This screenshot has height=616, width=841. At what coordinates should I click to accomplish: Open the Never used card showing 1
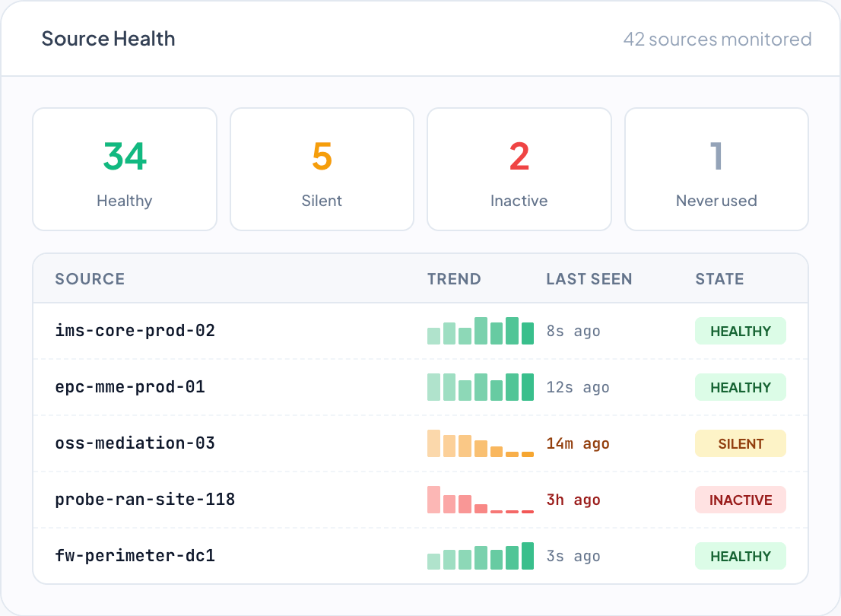tap(716, 169)
